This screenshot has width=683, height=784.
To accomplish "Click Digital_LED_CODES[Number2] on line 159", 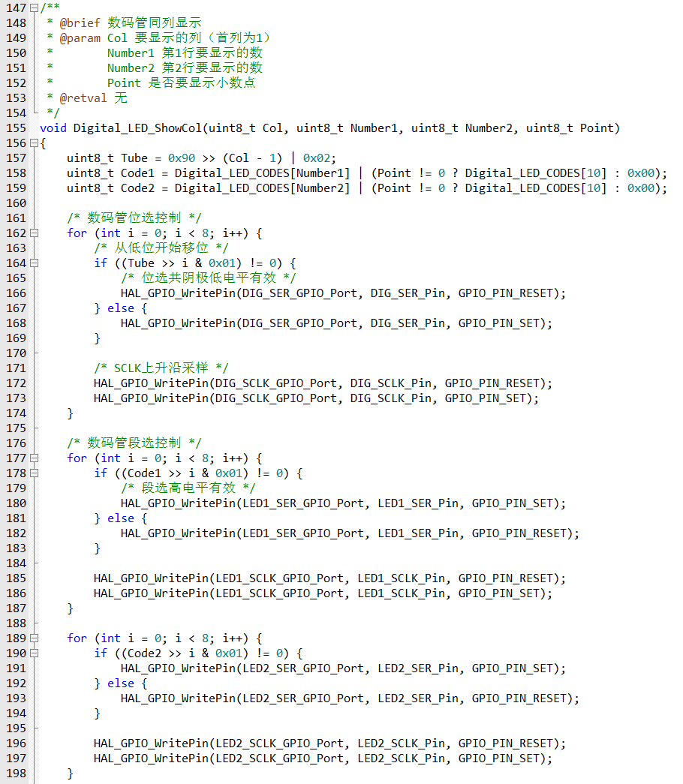I will (x=262, y=188).
